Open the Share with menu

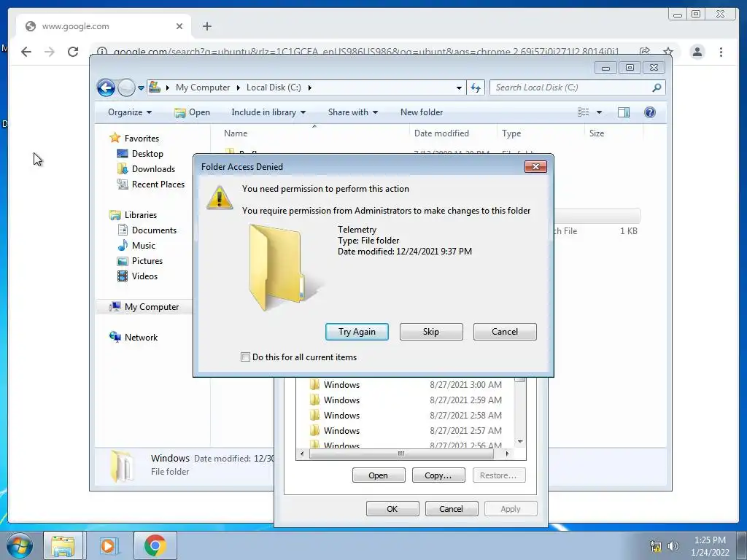352,112
